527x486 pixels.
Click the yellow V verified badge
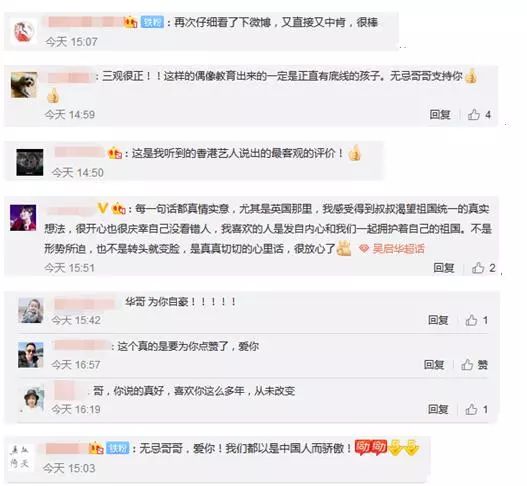[x=102, y=208]
